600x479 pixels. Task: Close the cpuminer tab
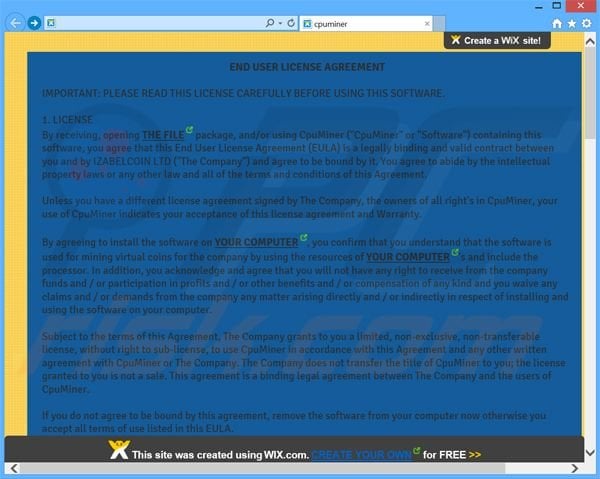[427, 24]
